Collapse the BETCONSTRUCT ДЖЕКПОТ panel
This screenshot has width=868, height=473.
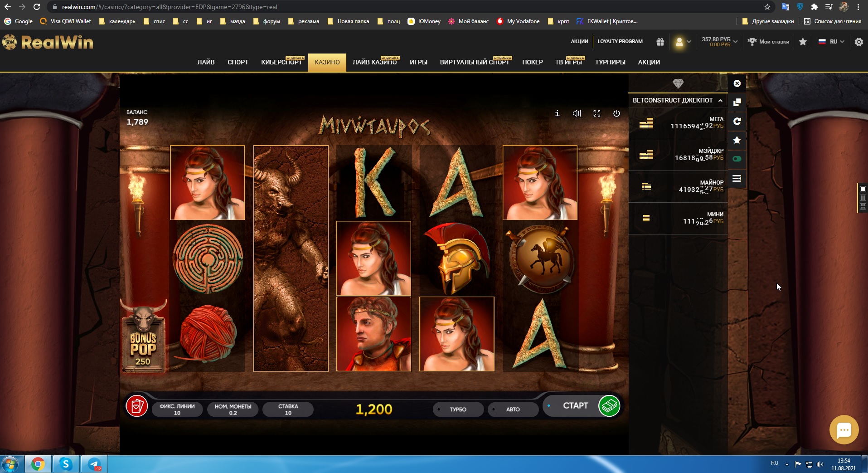[720, 100]
